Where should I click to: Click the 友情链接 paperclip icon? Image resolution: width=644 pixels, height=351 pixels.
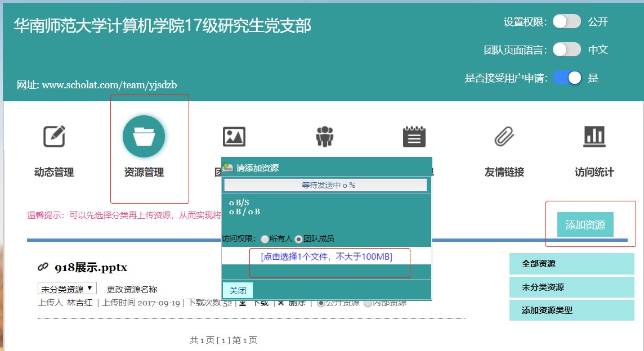(504, 136)
